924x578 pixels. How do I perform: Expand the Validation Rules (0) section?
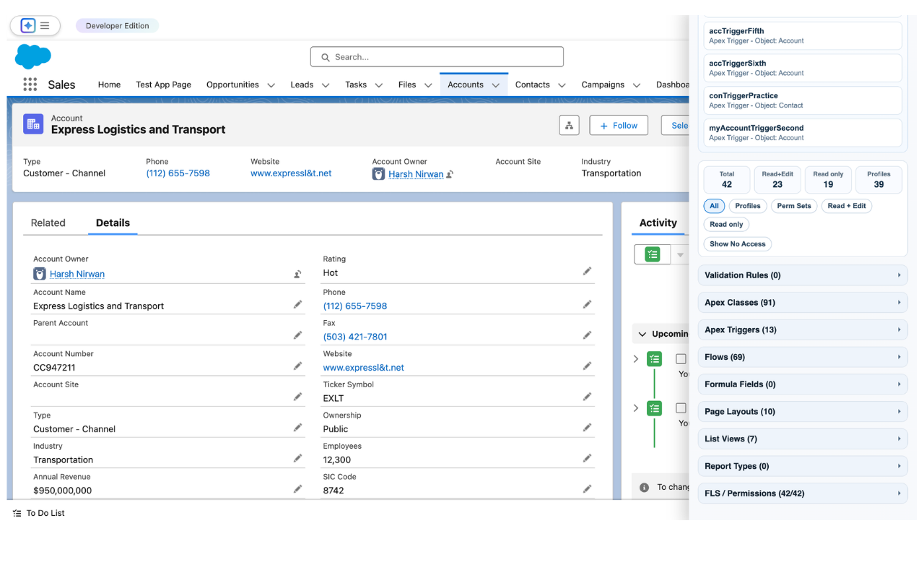coord(803,275)
